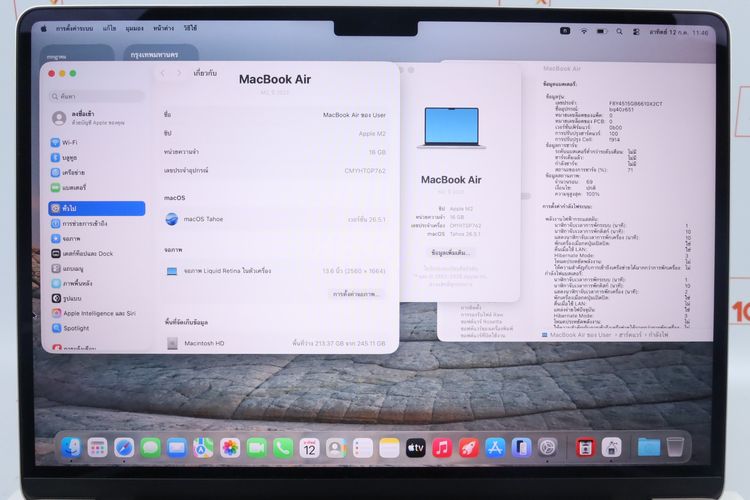Open the Apple account sign-in row
The image size is (750, 500).
point(97,118)
